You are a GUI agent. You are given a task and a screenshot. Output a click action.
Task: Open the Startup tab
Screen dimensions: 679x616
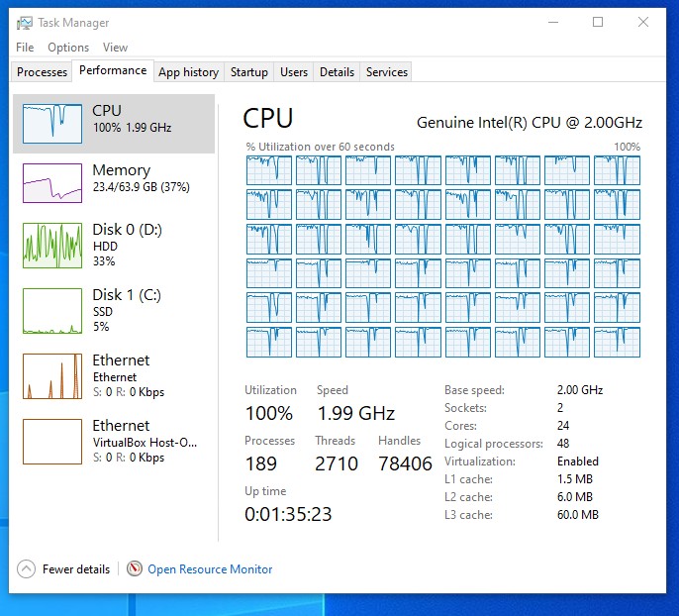tap(249, 72)
